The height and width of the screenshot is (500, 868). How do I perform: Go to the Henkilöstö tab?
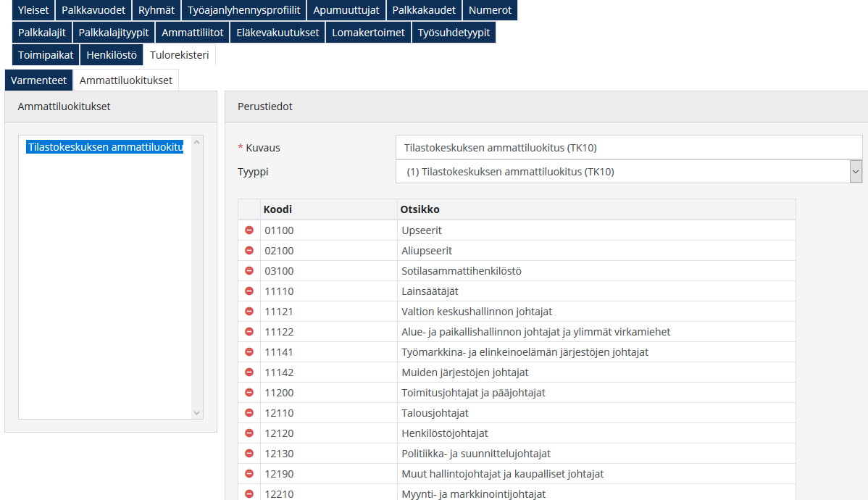tap(112, 55)
